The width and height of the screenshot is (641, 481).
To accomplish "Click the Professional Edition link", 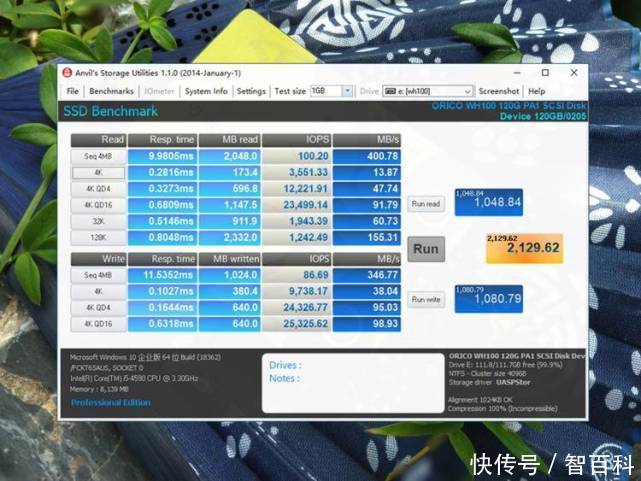I will click(111, 403).
